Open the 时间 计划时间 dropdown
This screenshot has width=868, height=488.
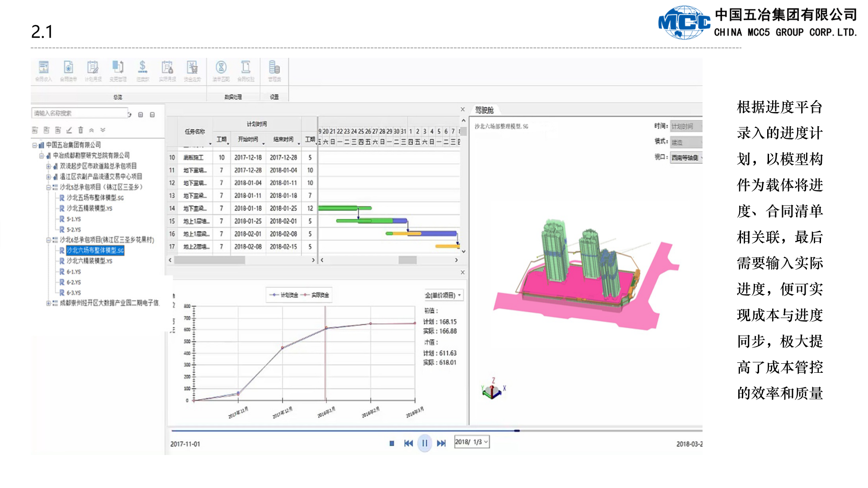(686, 127)
